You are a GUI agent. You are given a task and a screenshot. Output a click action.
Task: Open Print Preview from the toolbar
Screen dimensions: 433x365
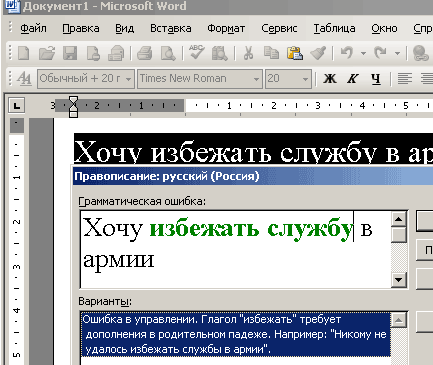tap(168, 53)
